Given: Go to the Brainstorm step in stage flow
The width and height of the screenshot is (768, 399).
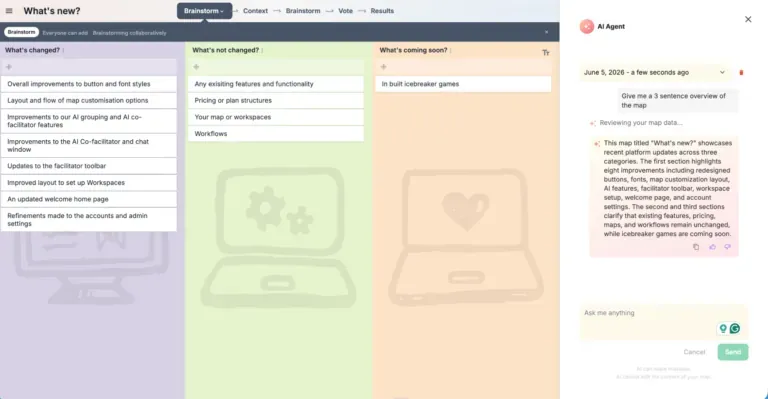Looking at the screenshot, I should pos(303,11).
